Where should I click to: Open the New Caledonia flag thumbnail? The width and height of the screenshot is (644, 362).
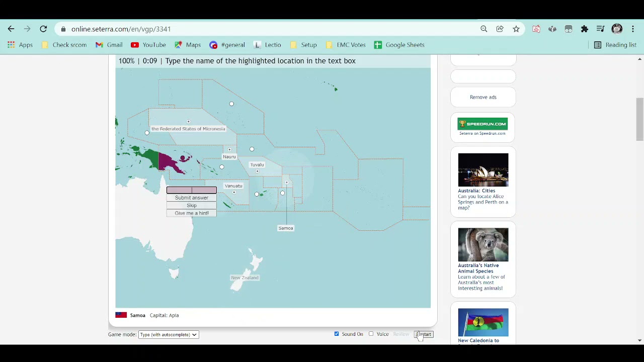click(483, 322)
